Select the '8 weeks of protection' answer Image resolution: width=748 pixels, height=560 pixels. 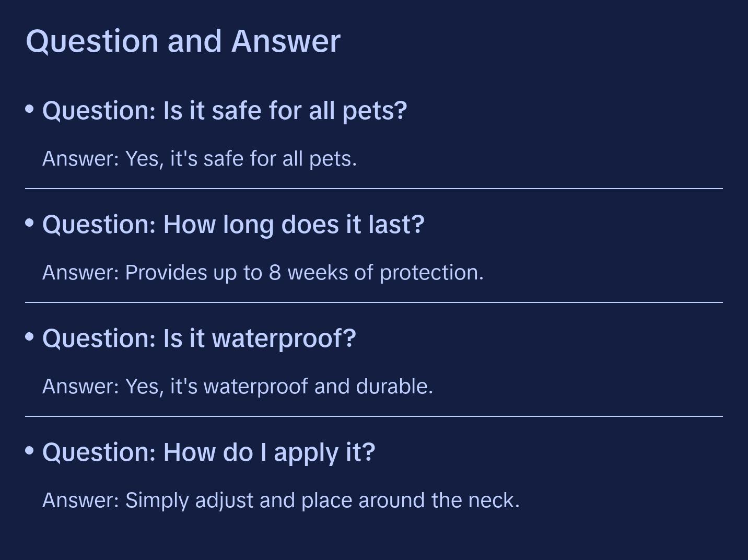click(x=263, y=273)
